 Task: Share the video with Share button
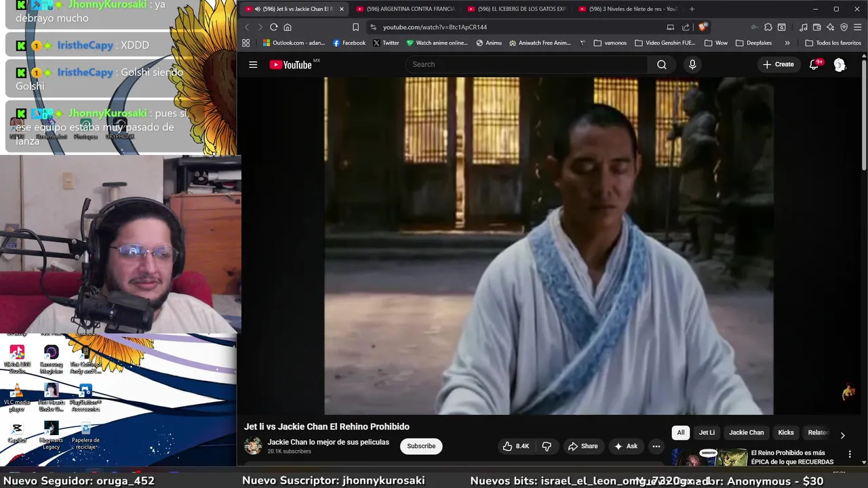(x=583, y=446)
